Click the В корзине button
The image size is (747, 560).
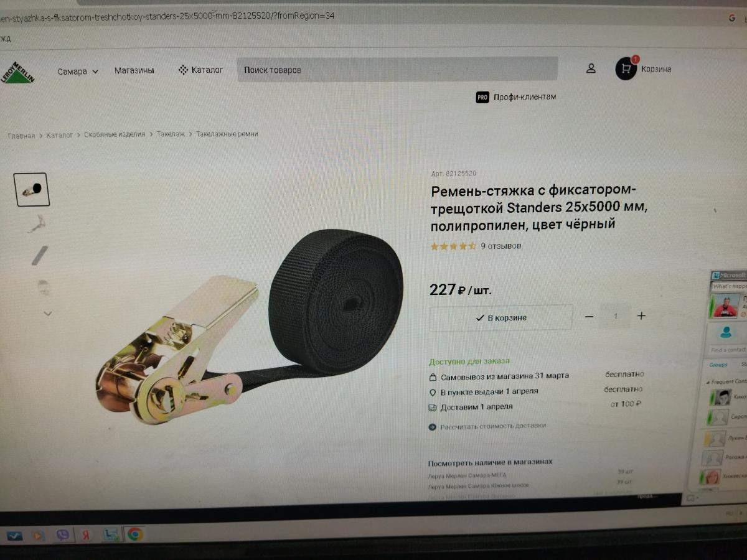501,317
